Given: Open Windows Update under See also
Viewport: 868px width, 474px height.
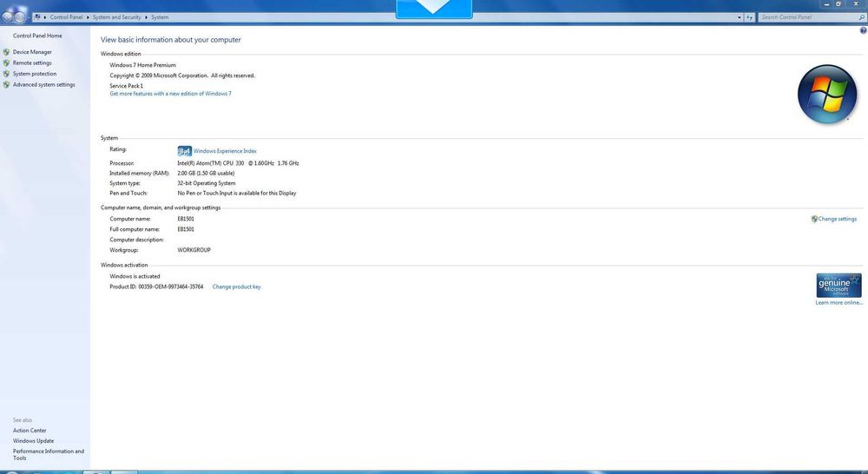Looking at the screenshot, I should [x=33, y=441].
